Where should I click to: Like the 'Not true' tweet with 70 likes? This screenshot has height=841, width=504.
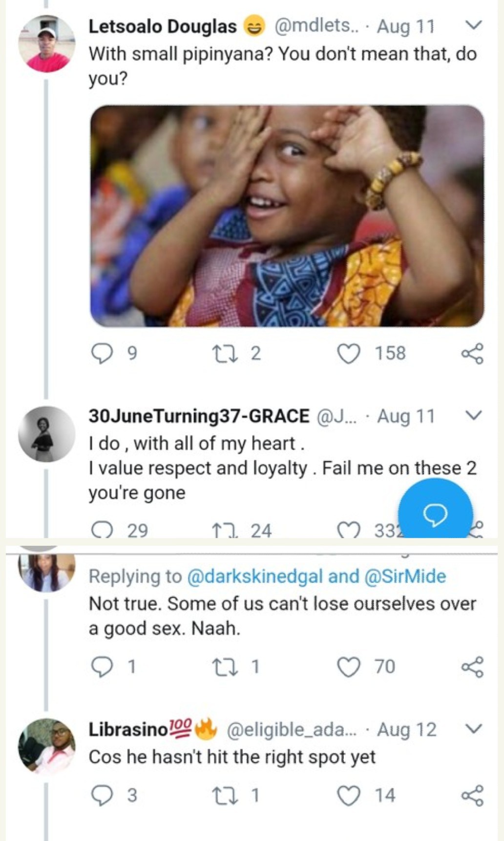[x=349, y=667]
